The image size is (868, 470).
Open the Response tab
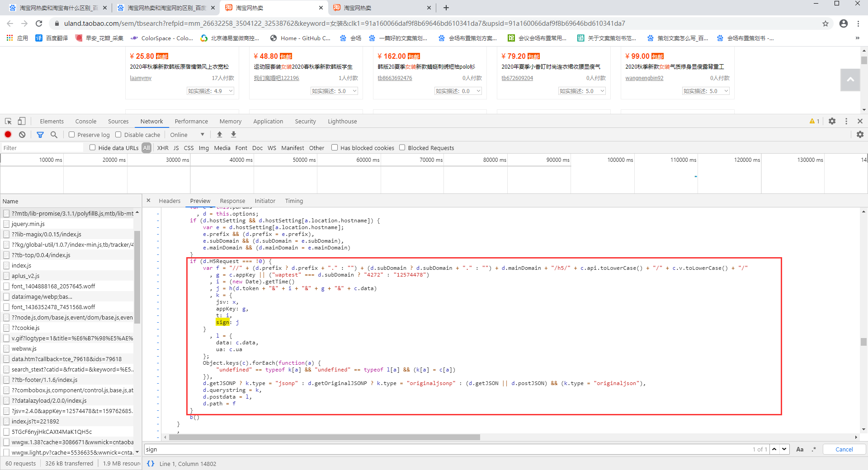[x=232, y=201]
